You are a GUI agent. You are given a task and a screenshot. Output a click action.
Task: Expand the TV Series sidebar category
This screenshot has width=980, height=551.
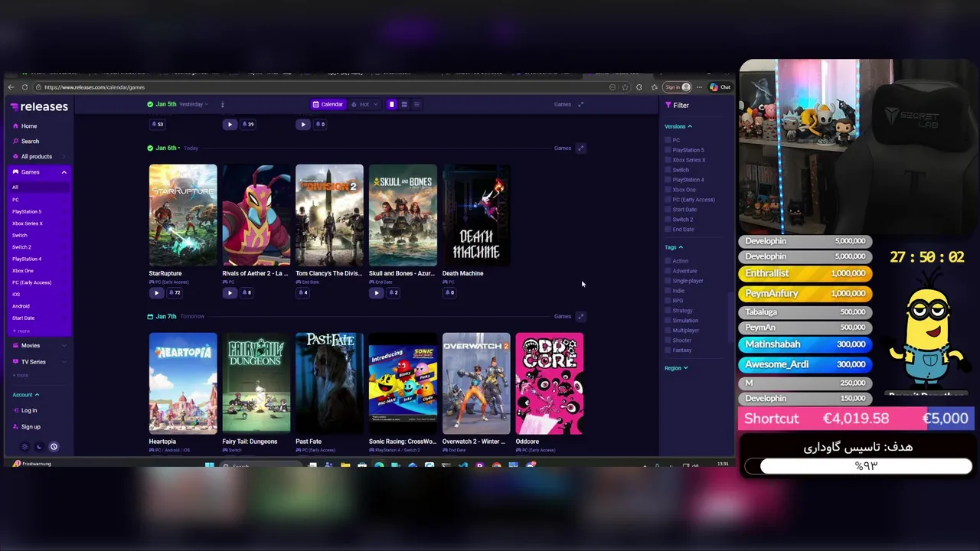pos(64,362)
